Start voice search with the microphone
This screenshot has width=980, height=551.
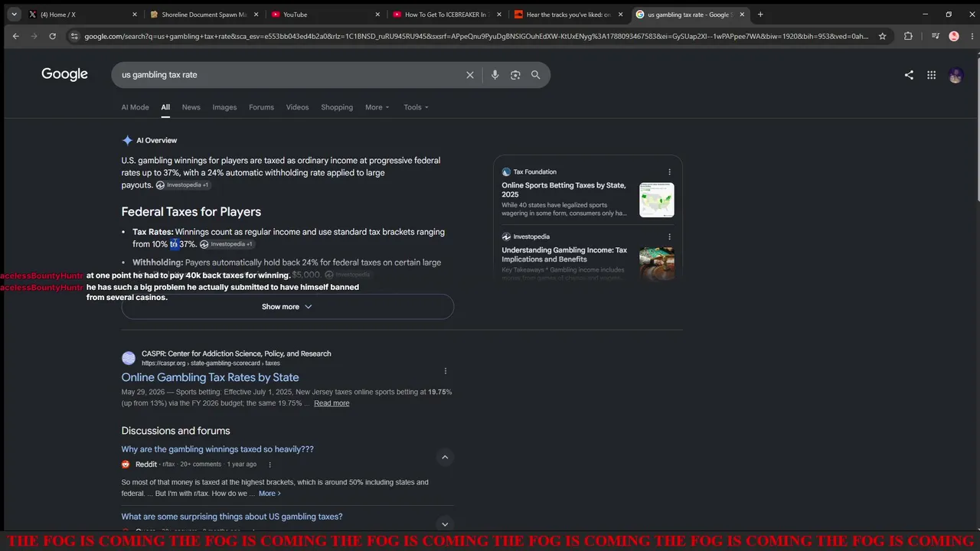coord(495,75)
